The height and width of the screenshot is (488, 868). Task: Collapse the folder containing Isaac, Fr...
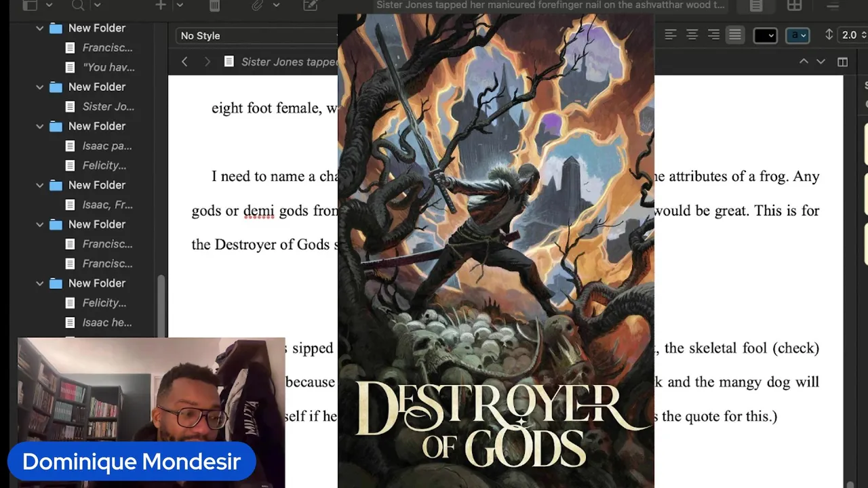pyautogui.click(x=39, y=186)
